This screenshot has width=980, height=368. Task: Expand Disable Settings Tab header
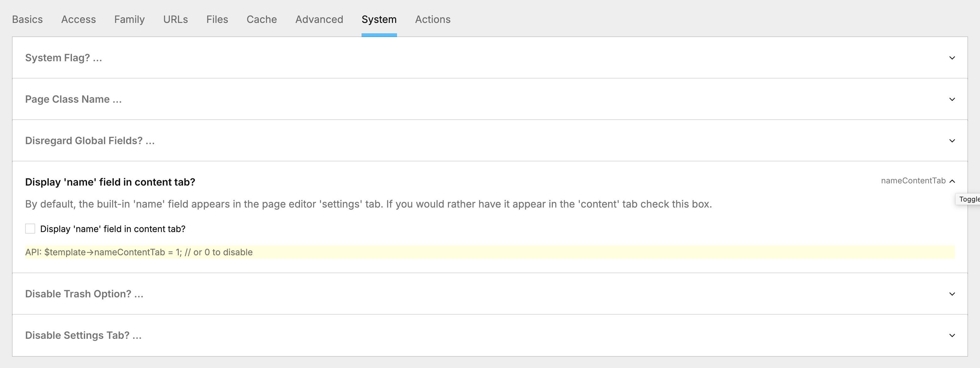[83, 335]
